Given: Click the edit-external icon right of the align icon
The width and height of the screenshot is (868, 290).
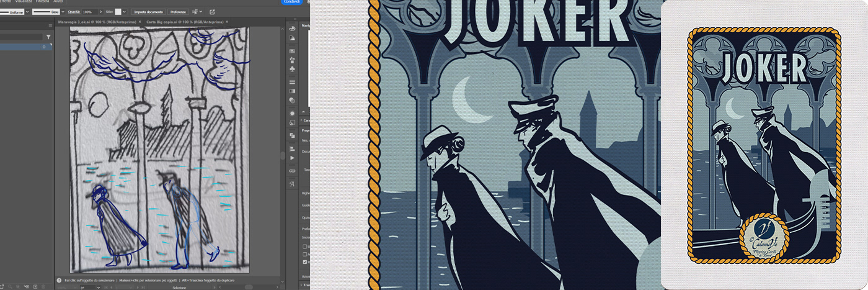Looking at the screenshot, I should click(x=213, y=12).
